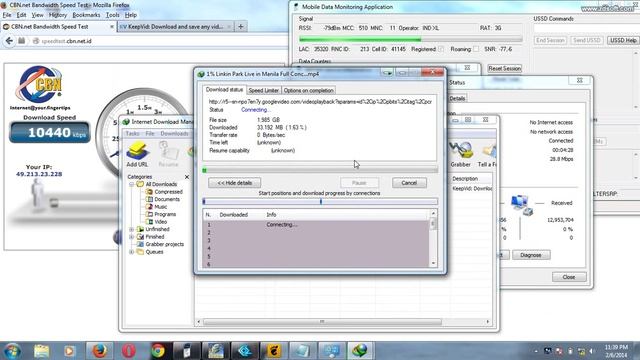
Task: Click the signal strength bar
Action: [x=411, y=40]
